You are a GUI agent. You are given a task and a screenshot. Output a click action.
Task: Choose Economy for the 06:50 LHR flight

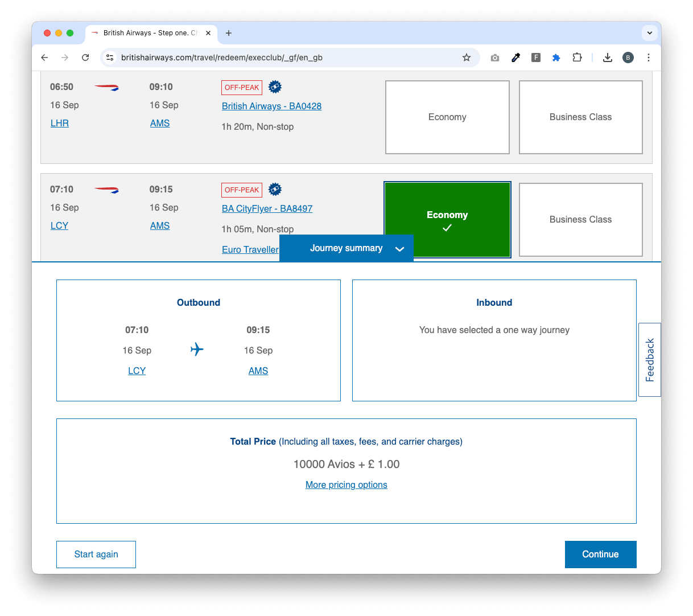pyautogui.click(x=447, y=117)
